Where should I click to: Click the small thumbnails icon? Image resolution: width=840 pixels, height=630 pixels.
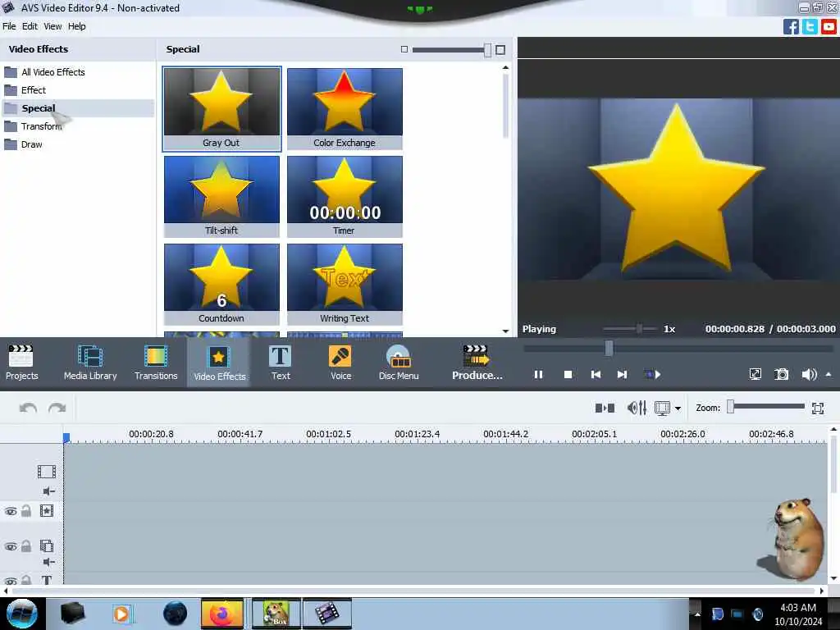[x=404, y=49]
